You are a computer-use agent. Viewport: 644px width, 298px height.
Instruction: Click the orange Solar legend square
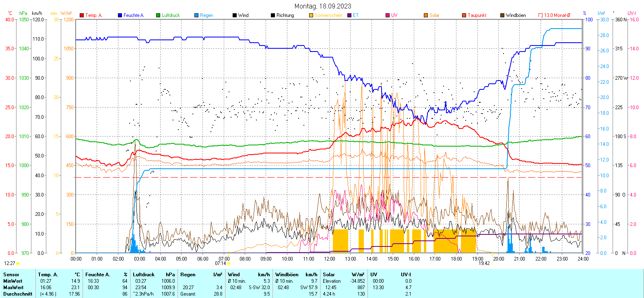[426, 15]
